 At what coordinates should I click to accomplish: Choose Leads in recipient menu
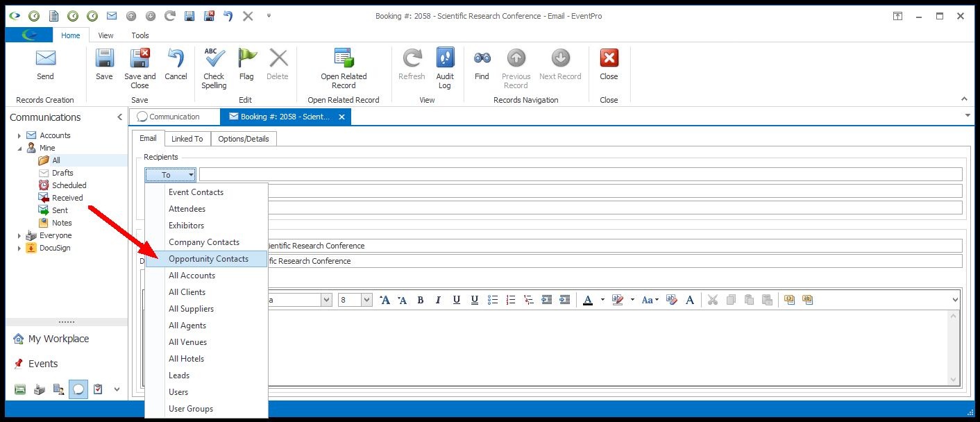[207, 375]
